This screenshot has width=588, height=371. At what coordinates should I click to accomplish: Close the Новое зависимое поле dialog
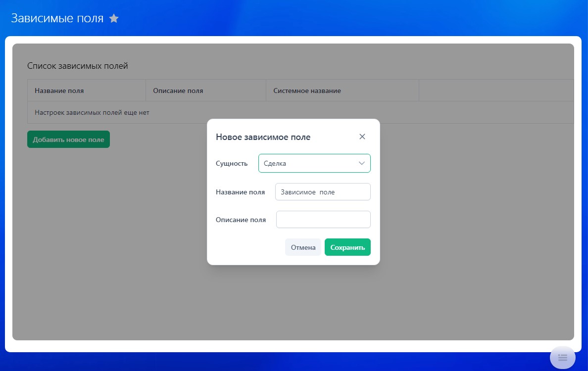pos(362,137)
